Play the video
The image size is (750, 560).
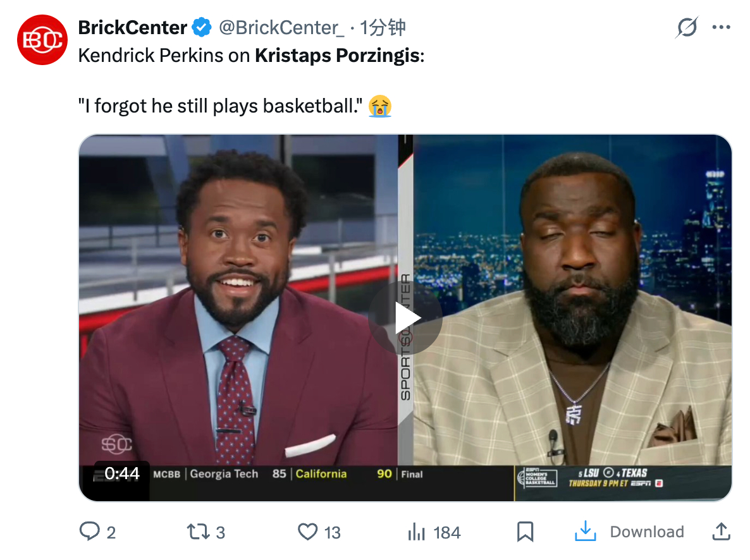coord(405,318)
